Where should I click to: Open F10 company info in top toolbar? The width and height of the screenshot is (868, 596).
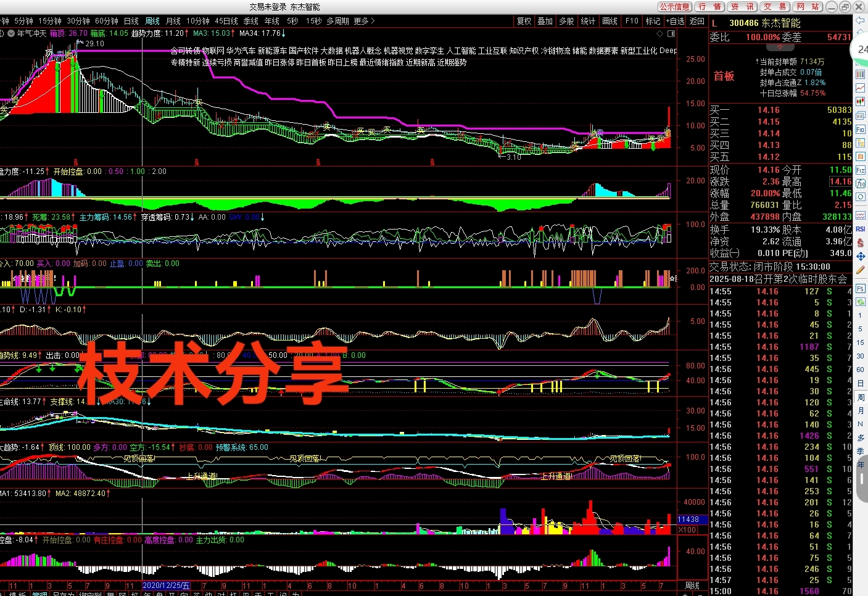[x=632, y=21]
